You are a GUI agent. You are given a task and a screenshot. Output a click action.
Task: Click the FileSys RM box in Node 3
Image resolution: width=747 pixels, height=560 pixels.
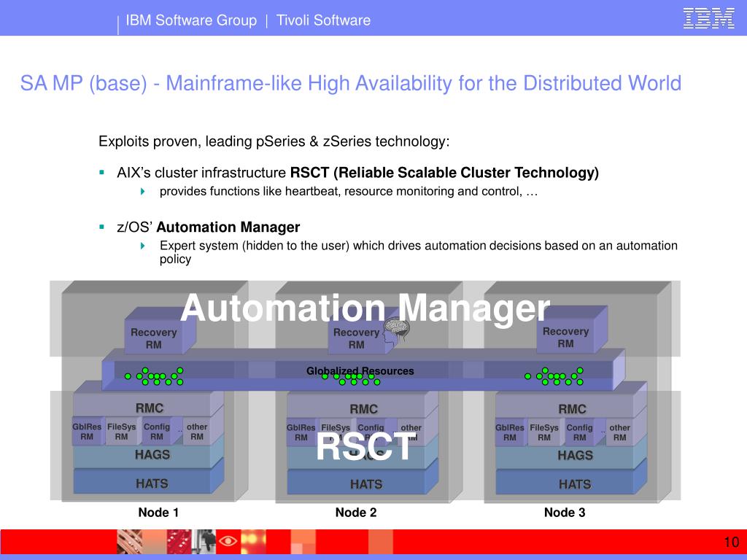pyautogui.click(x=544, y=432)
